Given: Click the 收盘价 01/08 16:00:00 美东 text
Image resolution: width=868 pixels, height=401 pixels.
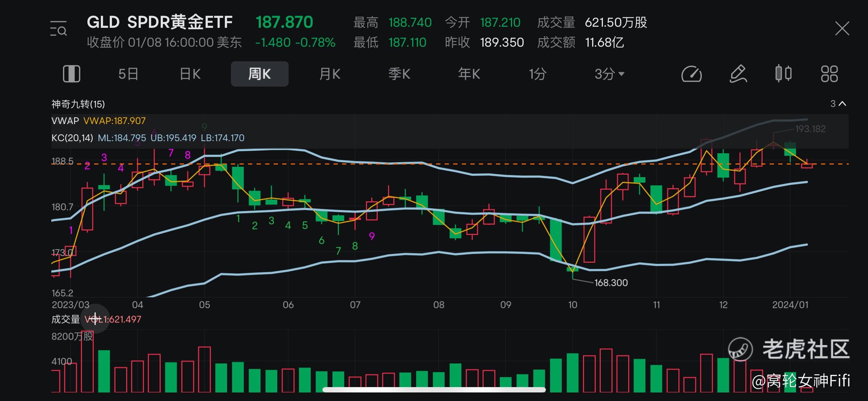Looking at the screenshot, I should tap(164, 42).
